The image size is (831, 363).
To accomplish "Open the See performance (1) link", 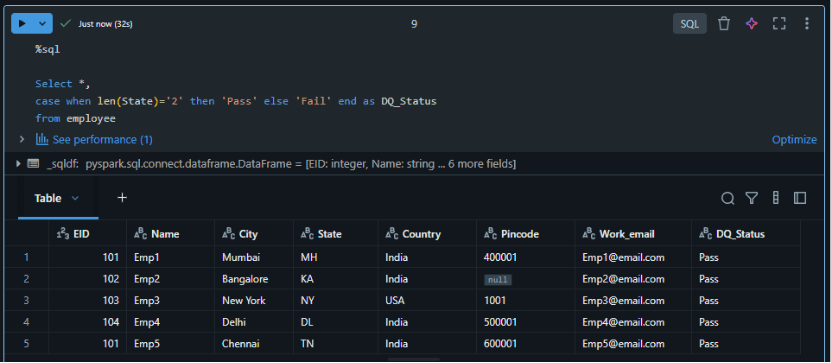I will (94, 139).
